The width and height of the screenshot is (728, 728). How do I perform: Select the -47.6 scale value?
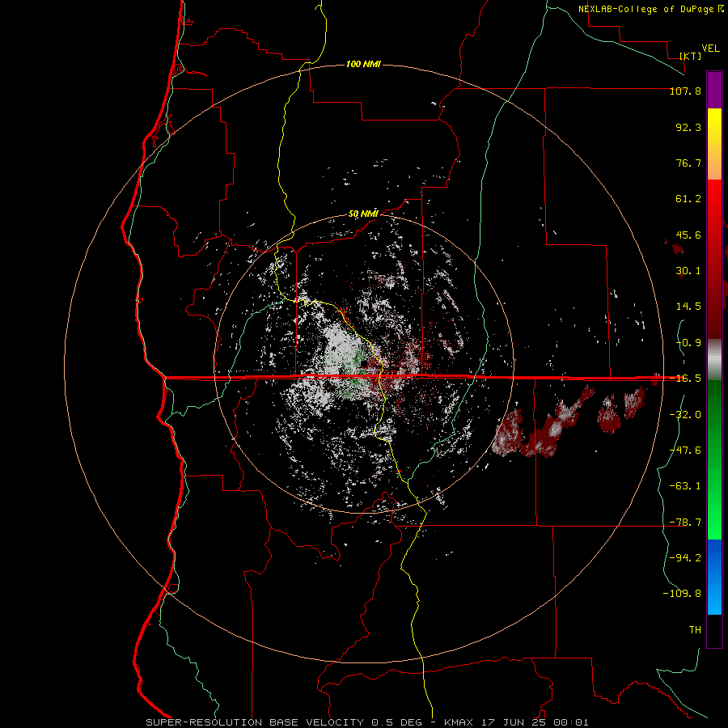click(x=685, y=451)
